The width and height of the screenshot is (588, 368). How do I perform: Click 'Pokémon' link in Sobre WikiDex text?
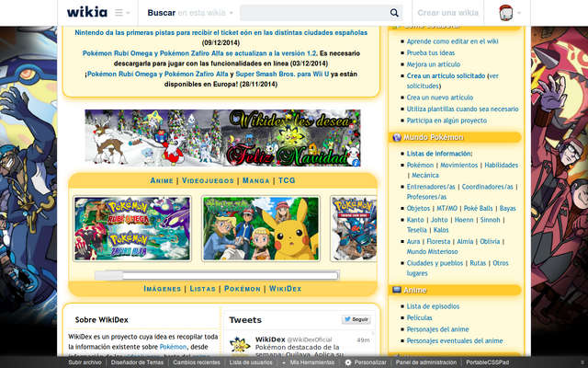click(x=173, y=347)
